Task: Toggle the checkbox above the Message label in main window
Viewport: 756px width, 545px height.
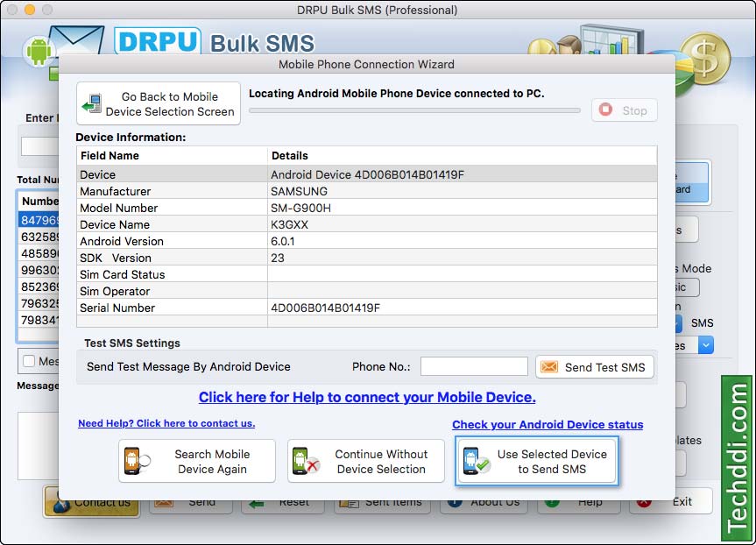Action: click(29, 361)
